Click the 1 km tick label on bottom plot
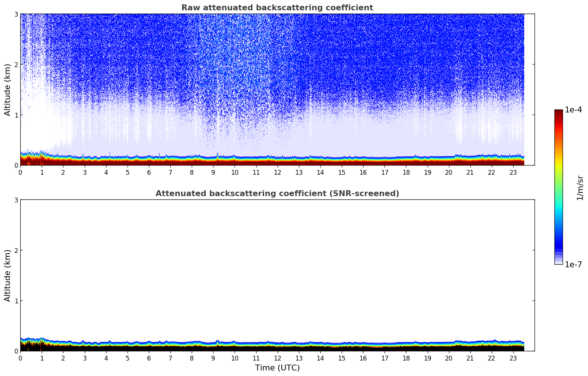Screen dimensions: 588x376 pyautogui.click(x=16, y=301)
